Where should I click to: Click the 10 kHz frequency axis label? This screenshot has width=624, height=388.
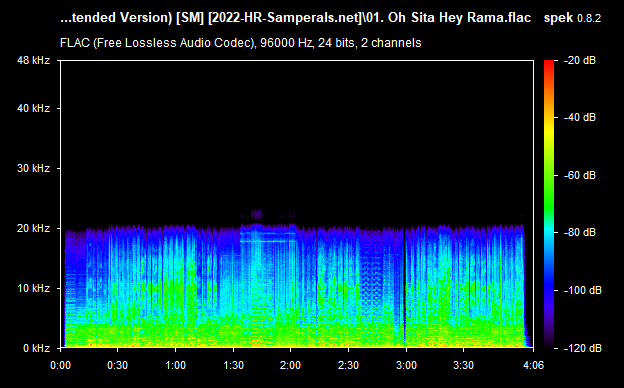click(33, 288)
